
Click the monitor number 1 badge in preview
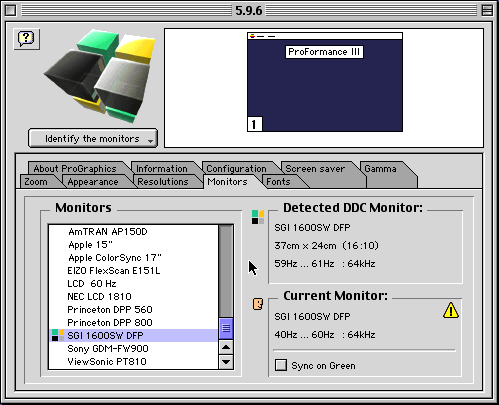255,124
